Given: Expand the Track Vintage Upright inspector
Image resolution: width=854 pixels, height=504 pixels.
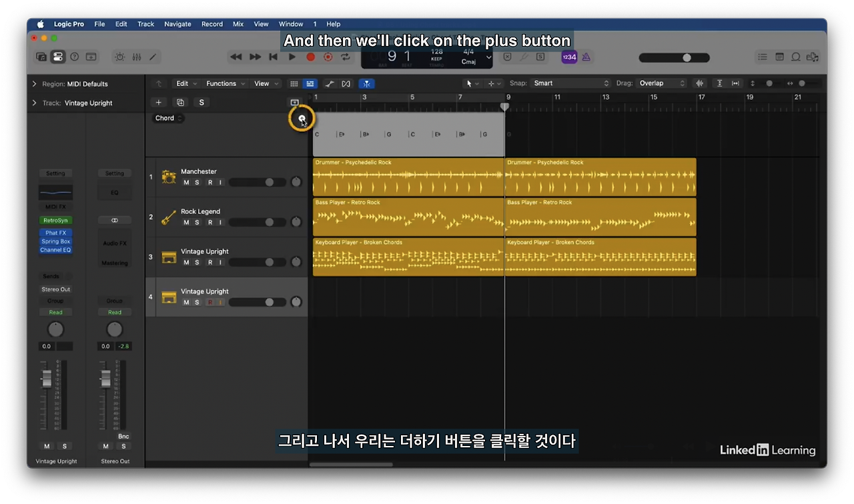Looking at the screenshot, I should 35,103.
